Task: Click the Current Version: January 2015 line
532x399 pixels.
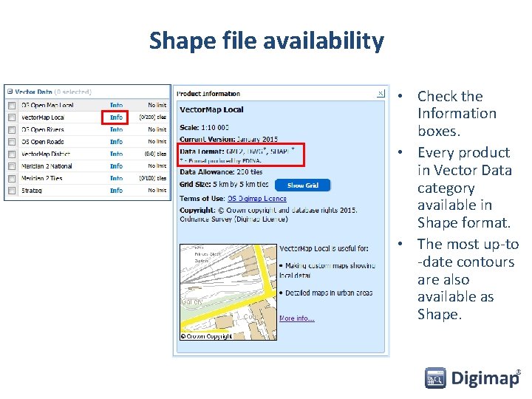Action: 228,139
